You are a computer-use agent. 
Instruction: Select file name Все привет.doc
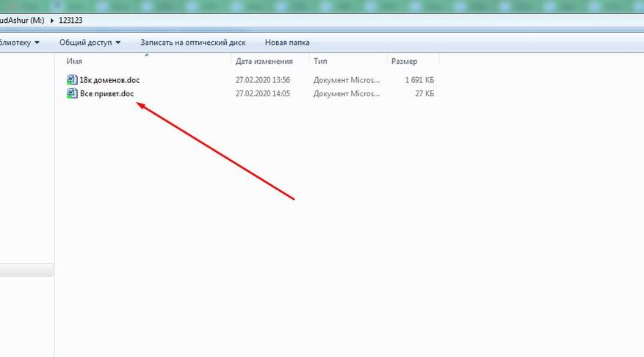pos(106,94)
